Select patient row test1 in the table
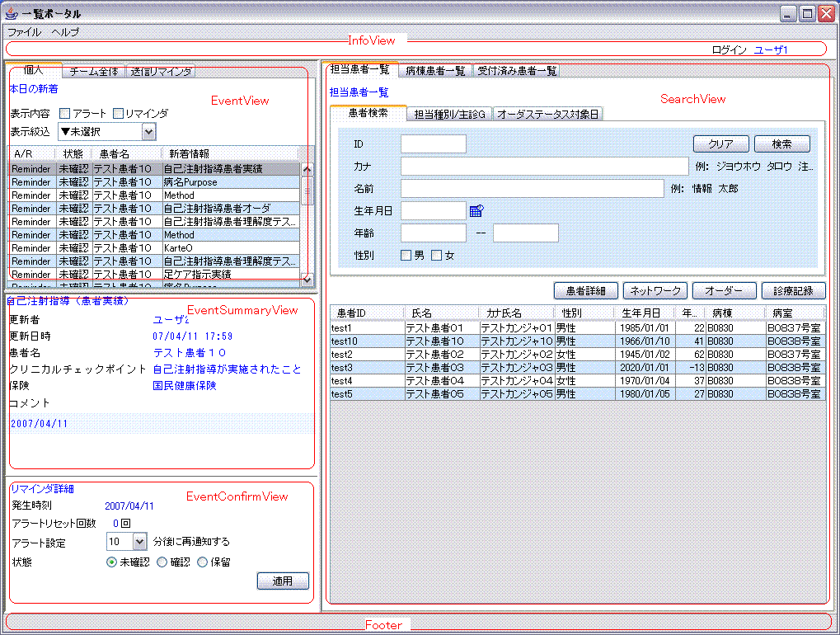This screenshot has height=635, width=840. tap(578, 328)
